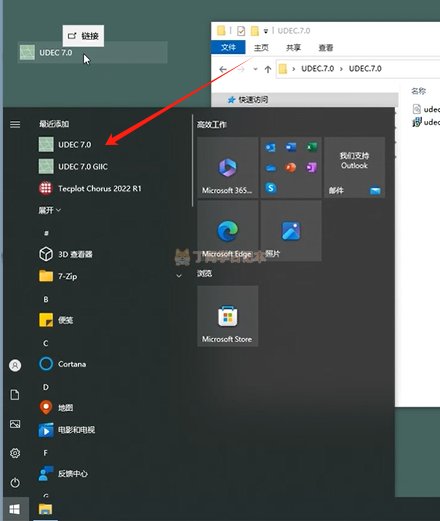Click the 高效工作 group header
The height and width of the screenshot is (521, 440).
(x=211, y=125)
